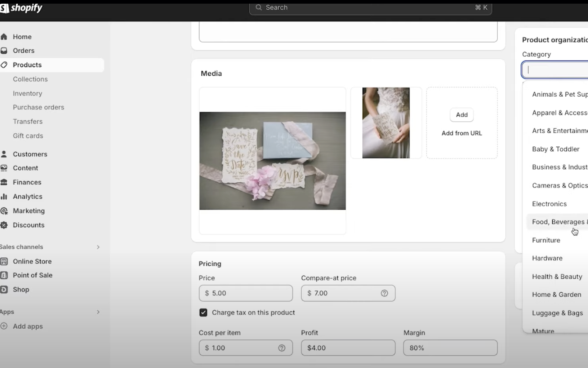
Task: Click the Add button in Media
Action: click(x=461, y=115)
